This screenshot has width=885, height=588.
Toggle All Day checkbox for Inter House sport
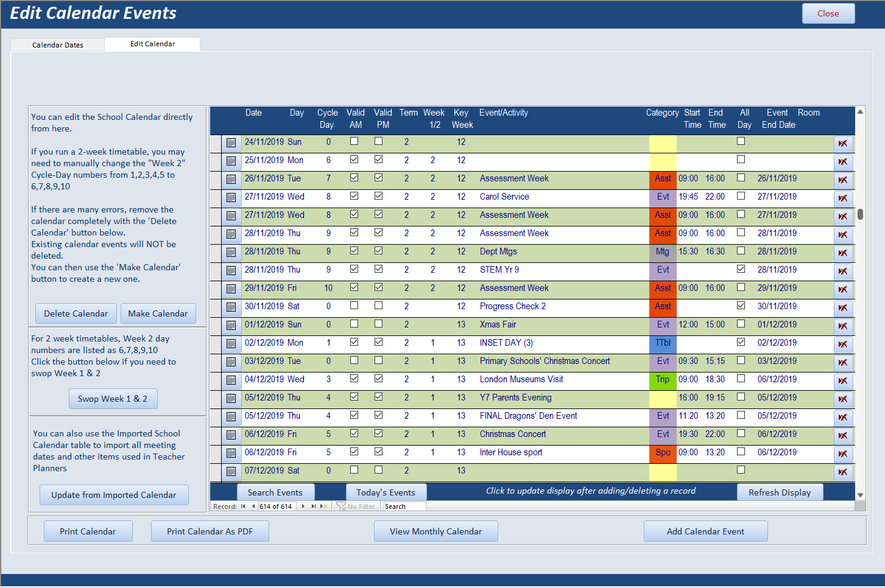point(741,452)
